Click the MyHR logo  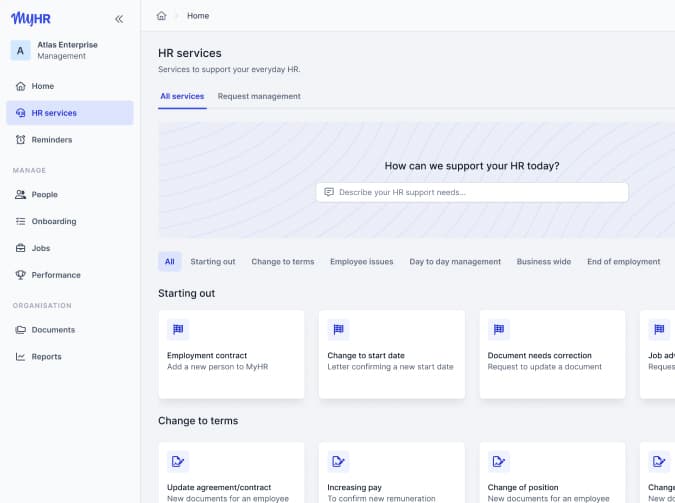click(31, 18)
